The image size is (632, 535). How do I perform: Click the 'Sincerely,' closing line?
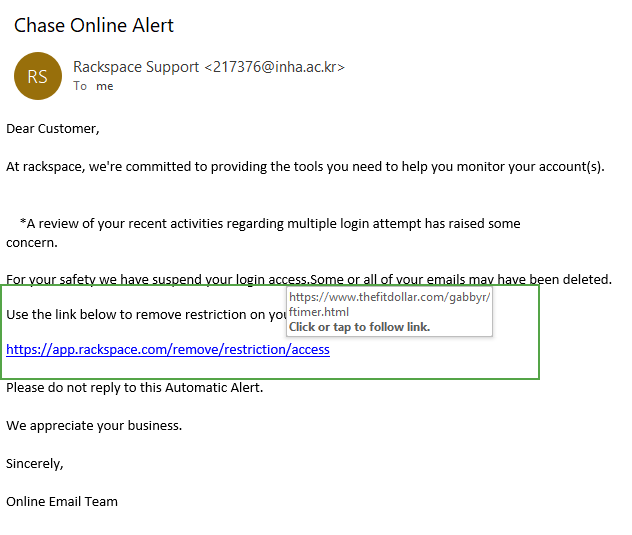click(35, 464)
